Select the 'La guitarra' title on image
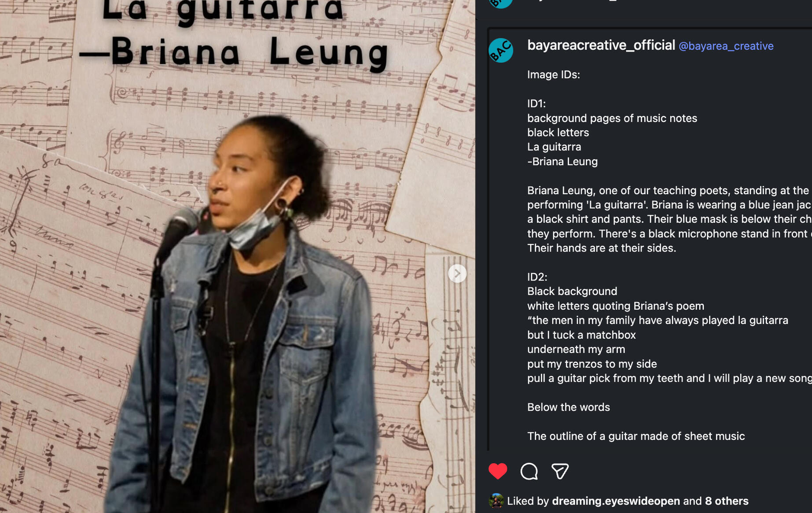The height and width of the screenshot is (513, 812). point(223,10)
